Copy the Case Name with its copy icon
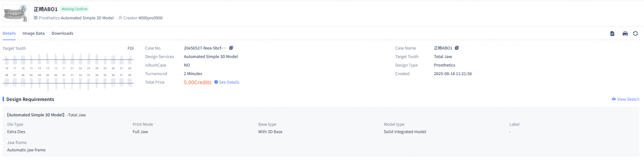Screen dimensions: 644x167 click(x=457, y=48)
